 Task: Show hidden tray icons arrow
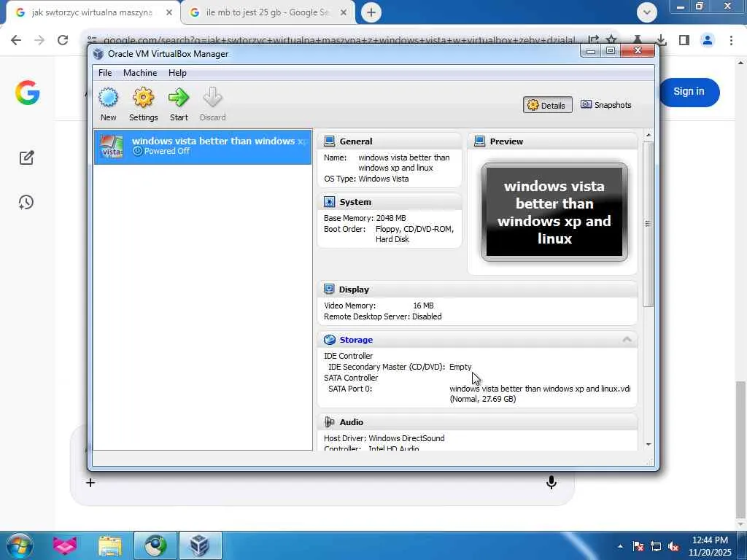620,547
